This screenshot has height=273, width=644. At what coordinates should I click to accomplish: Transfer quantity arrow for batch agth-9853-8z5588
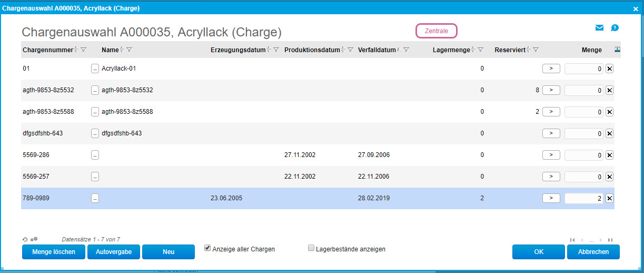pos(551,112)
